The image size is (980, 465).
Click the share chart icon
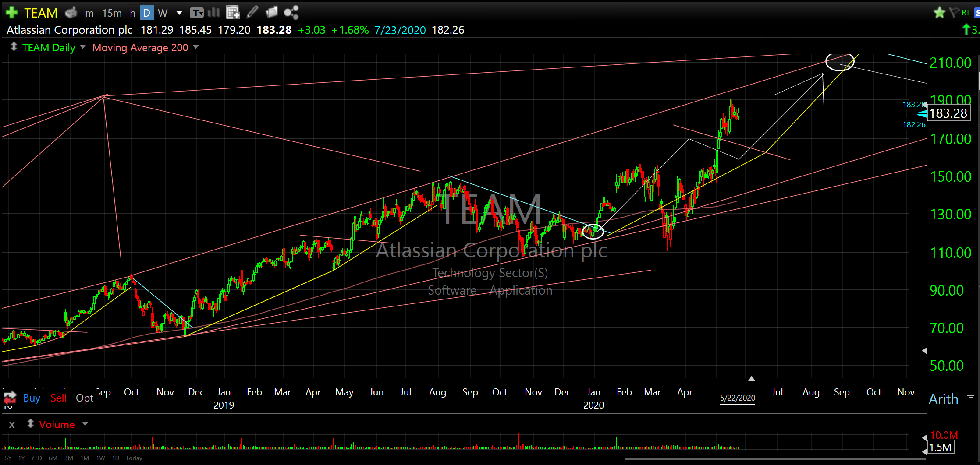291,13
